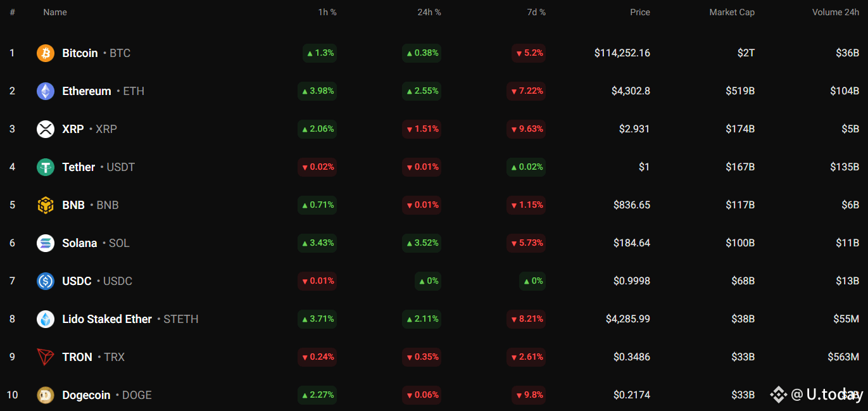Viewport: 868px width, 411px height.
Task: Open the Bitcoin name link
Action: click(x=80, y=53)
